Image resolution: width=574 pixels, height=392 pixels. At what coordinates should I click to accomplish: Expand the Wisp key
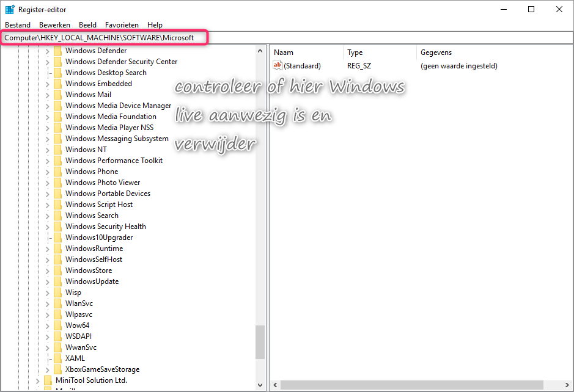click(47, 293)
